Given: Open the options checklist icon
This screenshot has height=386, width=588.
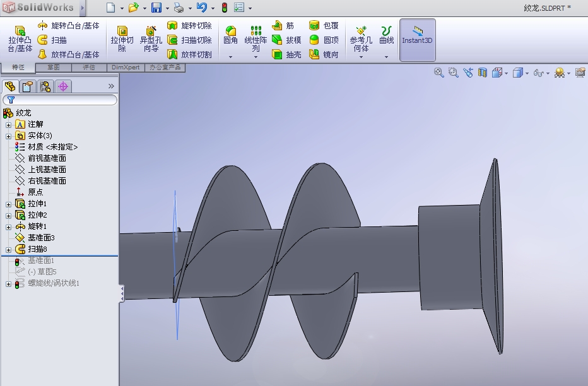Looking at the screenshot, I should point(239,8).
